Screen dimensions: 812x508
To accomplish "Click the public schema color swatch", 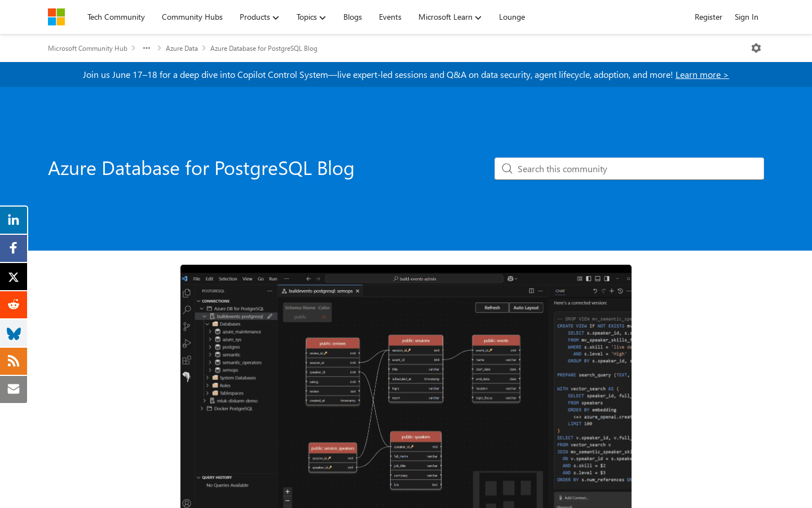I will [324, 318].
